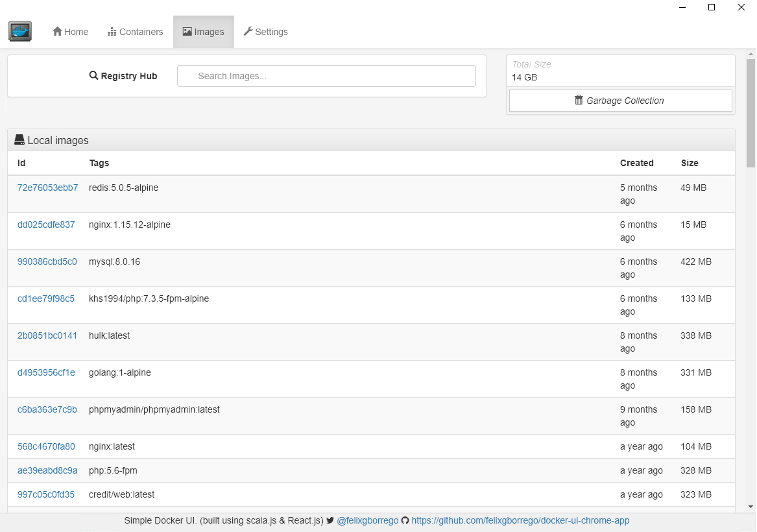The image size is (757, 532).
Task: Click the scrollbar up arrow
Action: [x=751, y=54]
